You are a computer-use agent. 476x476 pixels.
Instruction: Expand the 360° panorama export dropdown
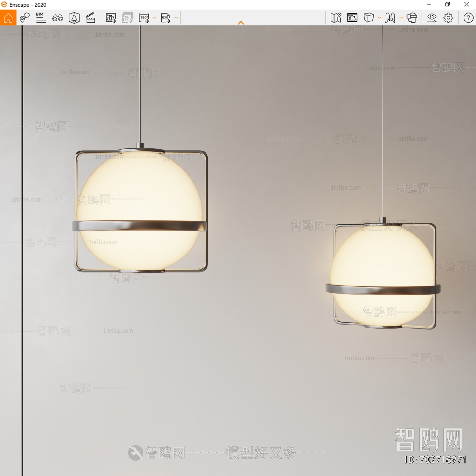pyautogui.click(x=155, y=18)
